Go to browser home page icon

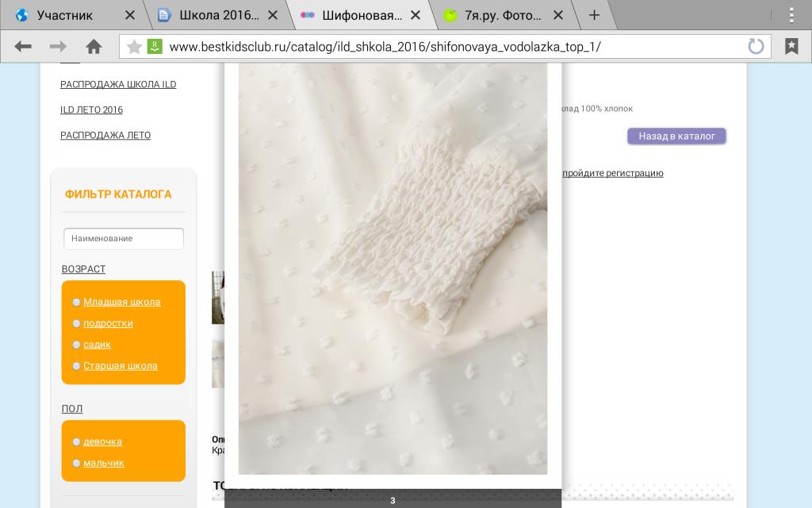point(94,47)
